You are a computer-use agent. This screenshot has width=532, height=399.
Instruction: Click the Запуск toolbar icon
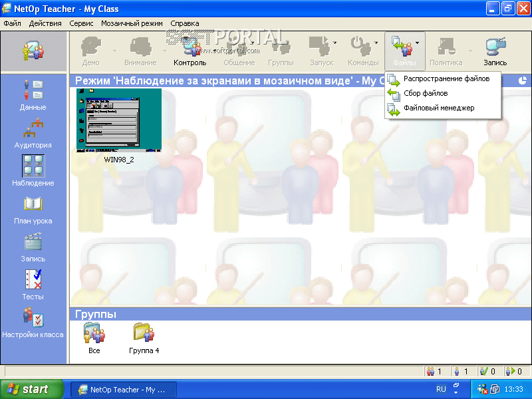tap(321, 51)
